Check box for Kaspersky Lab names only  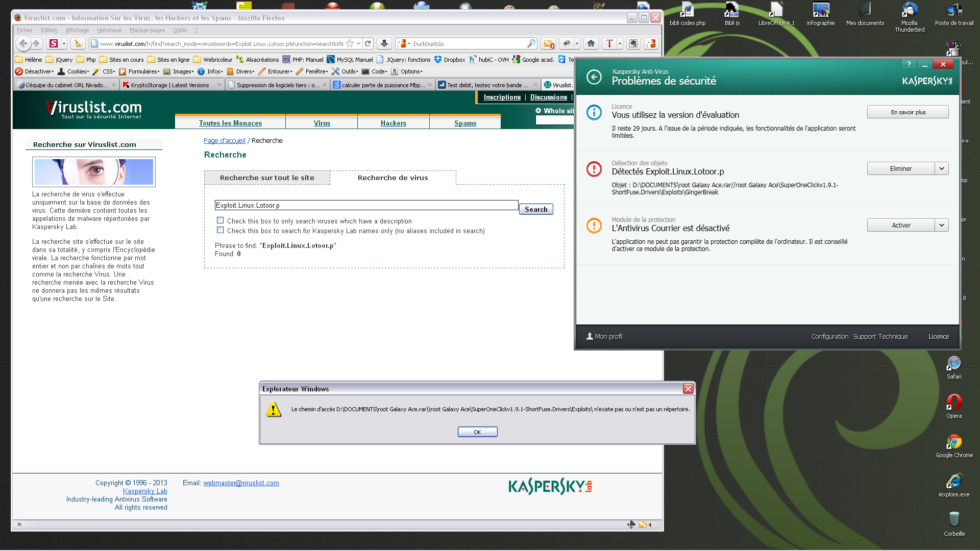tap(220, 230)
